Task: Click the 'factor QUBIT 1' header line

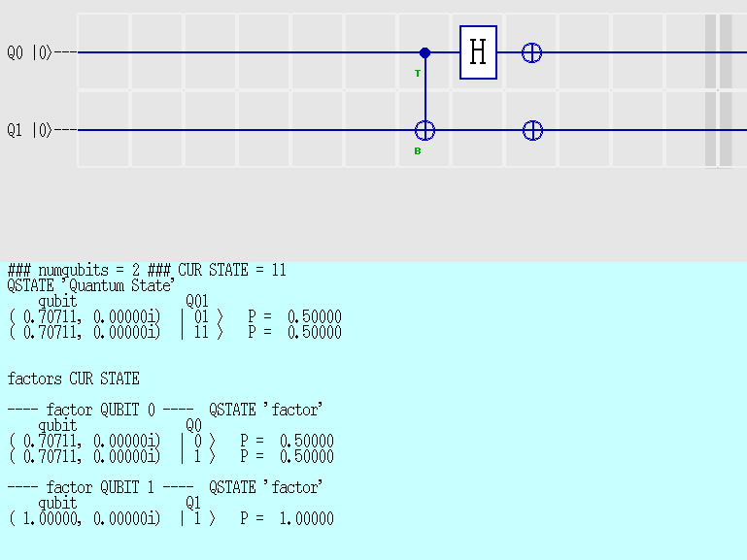Action: click(165, 487)
